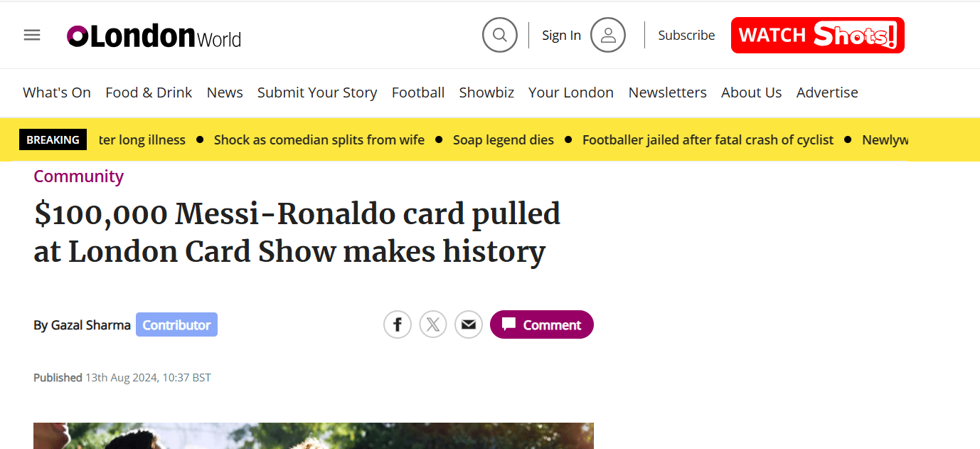Open the Comment section button
Image resolution: width=980 pixels, height=449 pixels.
[x=541, y=324]
